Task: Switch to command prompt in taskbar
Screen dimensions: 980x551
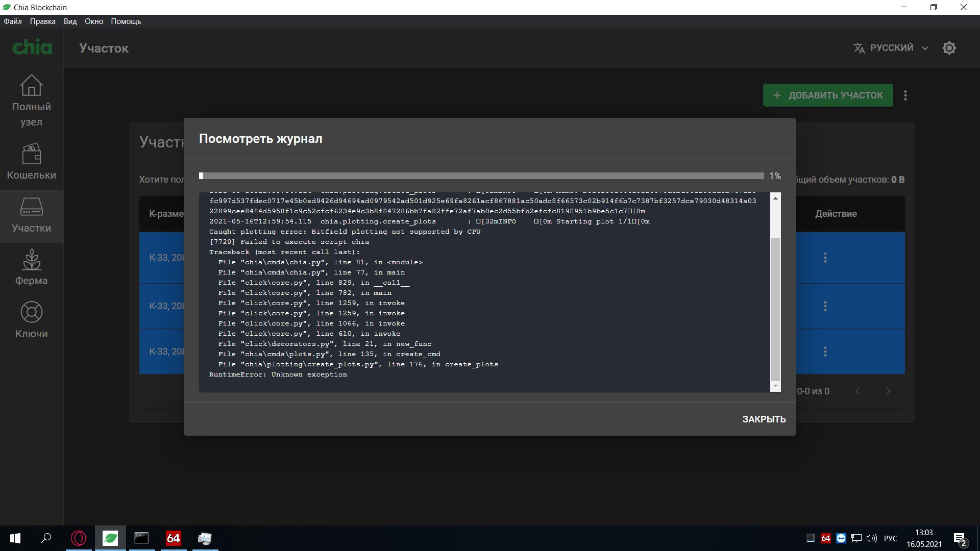Action: [141, 538]
